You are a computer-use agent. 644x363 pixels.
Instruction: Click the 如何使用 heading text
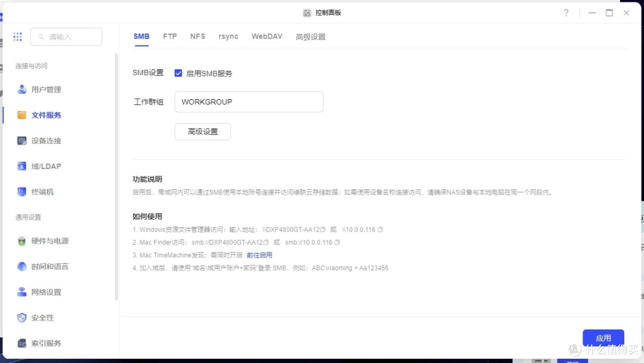point(147,216)
